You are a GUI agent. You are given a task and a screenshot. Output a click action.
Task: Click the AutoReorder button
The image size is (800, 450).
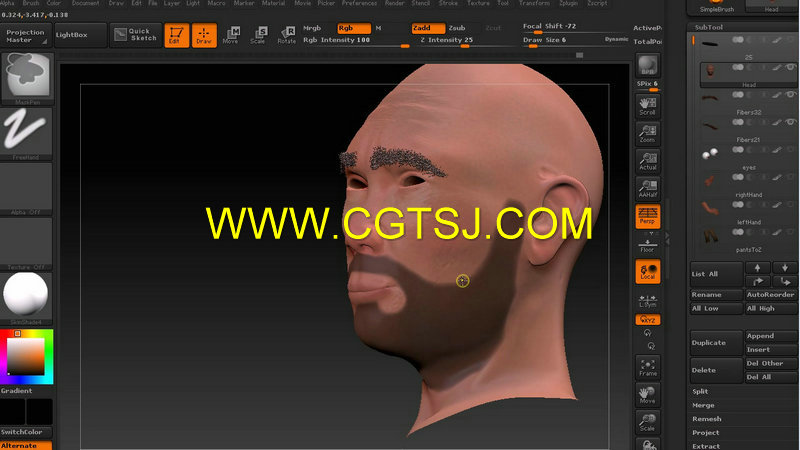[x=771, y=294]
